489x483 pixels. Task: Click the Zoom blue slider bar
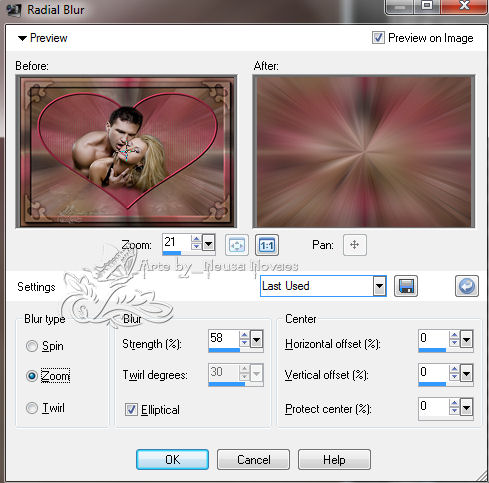pyautogui.click(x=172, y=253)
